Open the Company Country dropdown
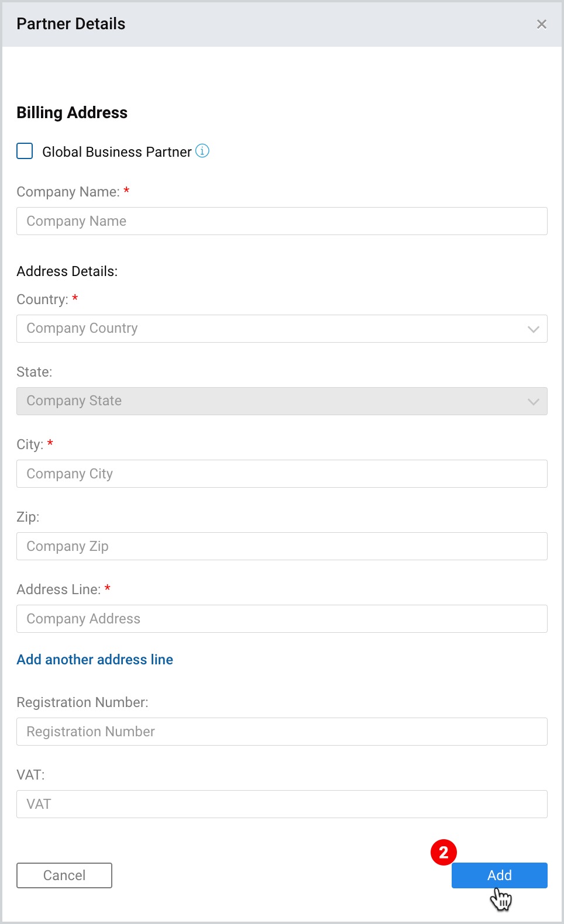Screen dimensions: 564x924 point(282,329)
